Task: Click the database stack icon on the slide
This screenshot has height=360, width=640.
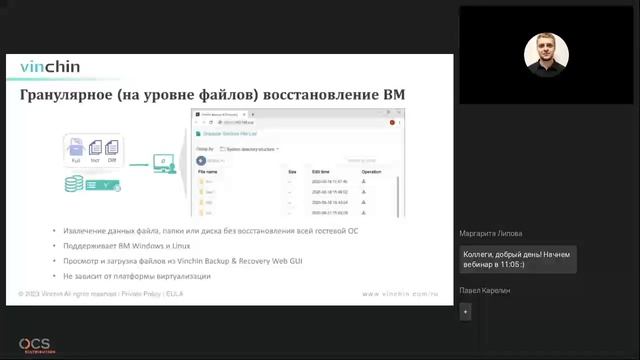Action: point(74,184)
